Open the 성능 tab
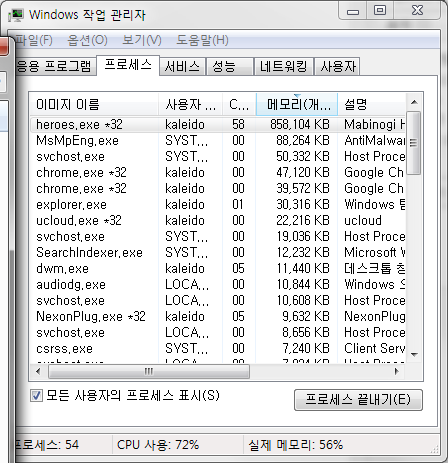This screenshot has height=463, width=448. pyautogui.click(x=229, y=67)
